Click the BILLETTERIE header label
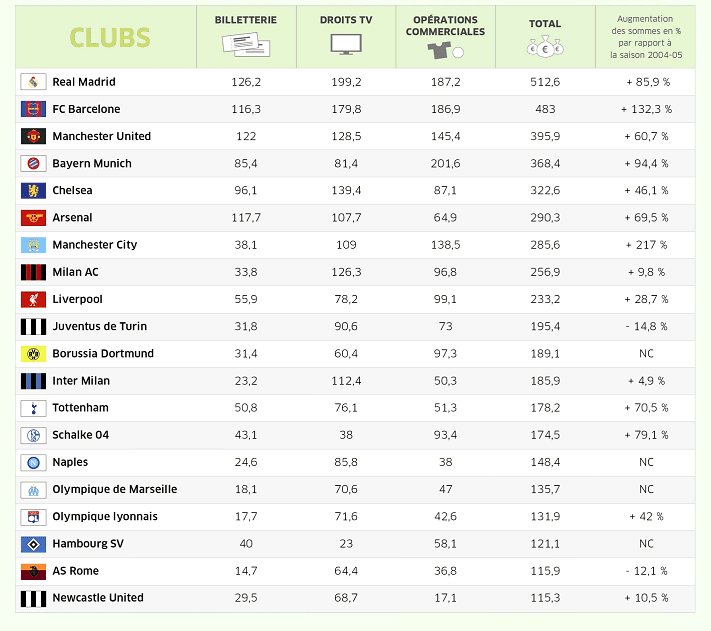Screen dimensions: 711x631 (x=246, y=20)
